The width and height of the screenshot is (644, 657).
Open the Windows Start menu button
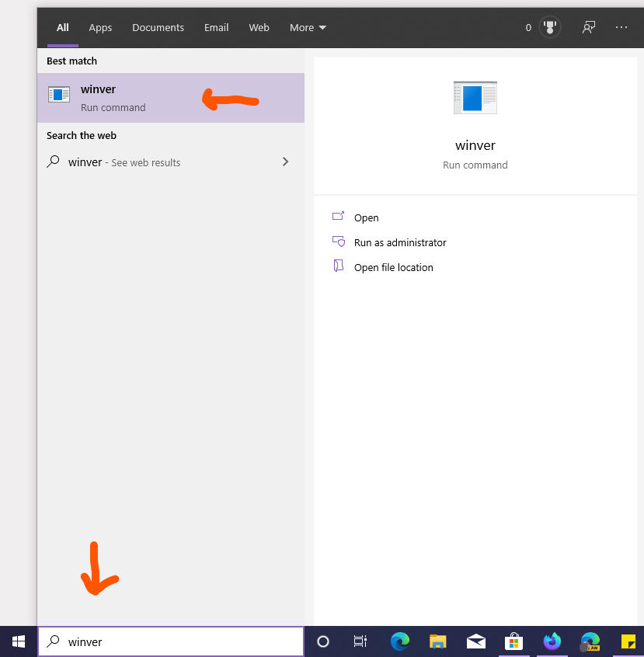19,641
